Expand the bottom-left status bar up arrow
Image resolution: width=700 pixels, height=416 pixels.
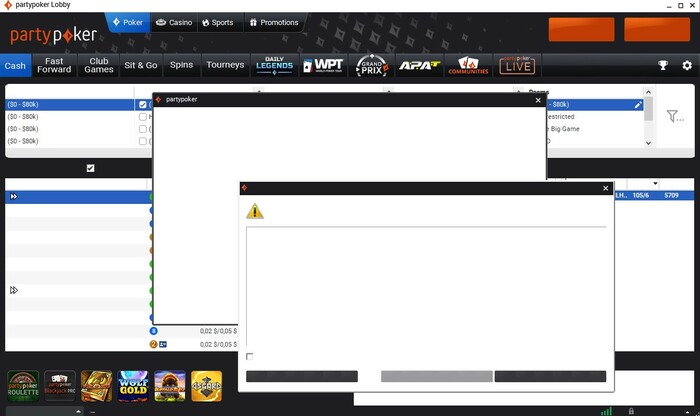(x=79, y=412)
